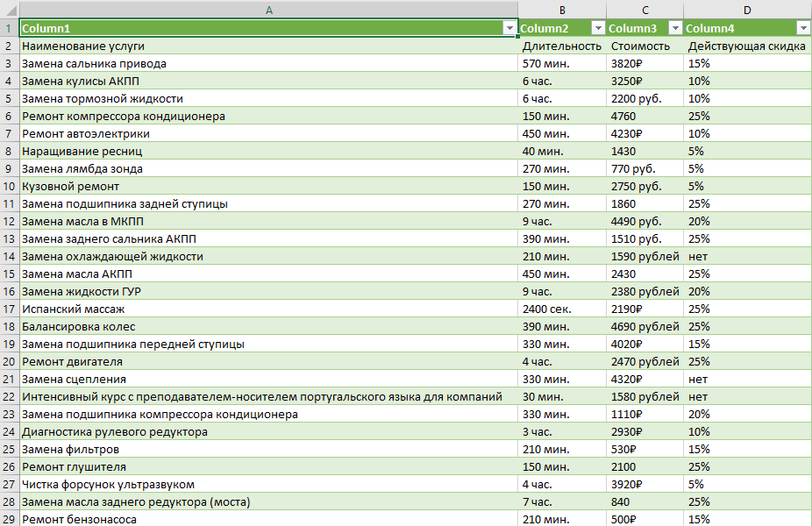812x526 pixels.
Task: Click cell 'Длительность'
Action: click(562, 46)
